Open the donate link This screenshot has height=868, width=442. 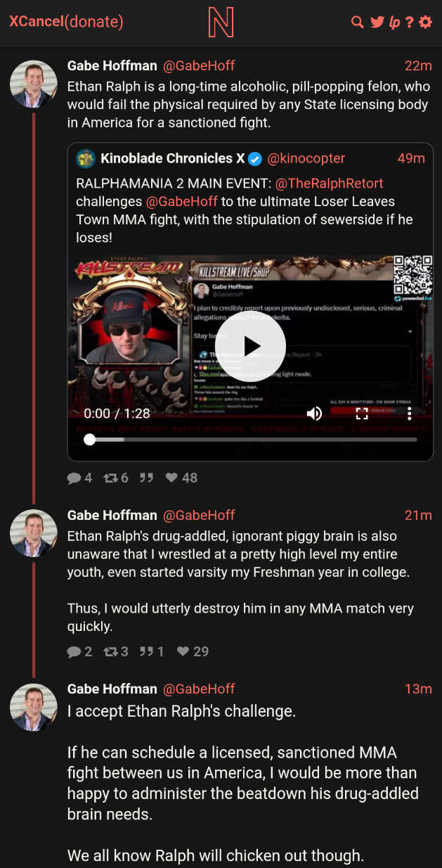[x=93, y=22]
